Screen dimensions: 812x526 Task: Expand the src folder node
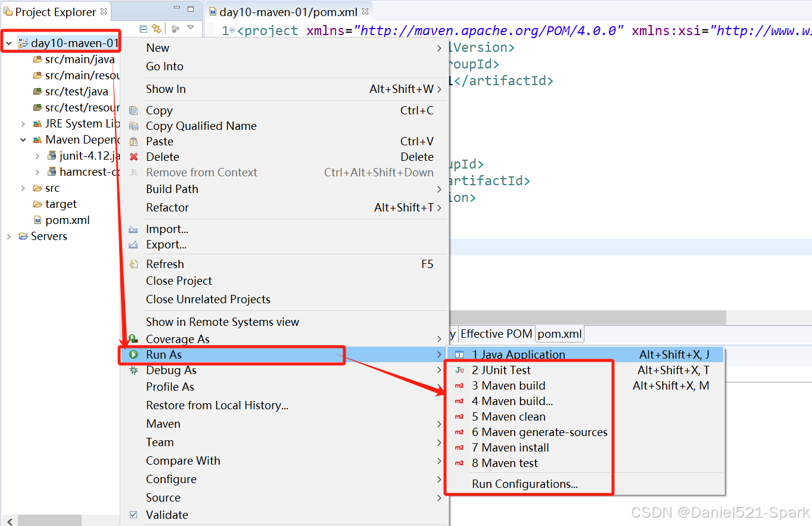(x=23, y=188)
